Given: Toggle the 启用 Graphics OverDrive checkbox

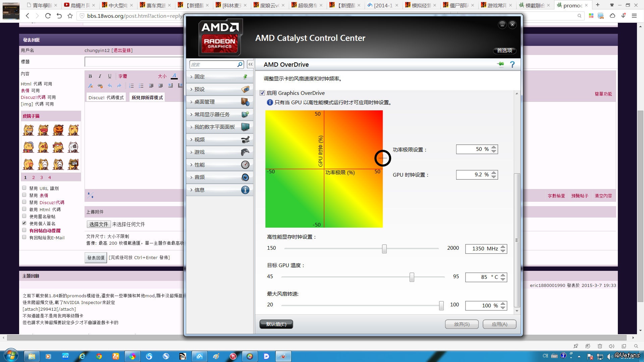Looking at the screenshot, I should pos(262,93).
